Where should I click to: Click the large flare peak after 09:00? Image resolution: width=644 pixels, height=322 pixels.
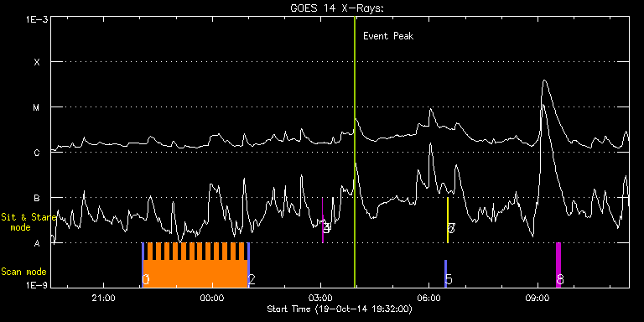(x=544, y=80)
